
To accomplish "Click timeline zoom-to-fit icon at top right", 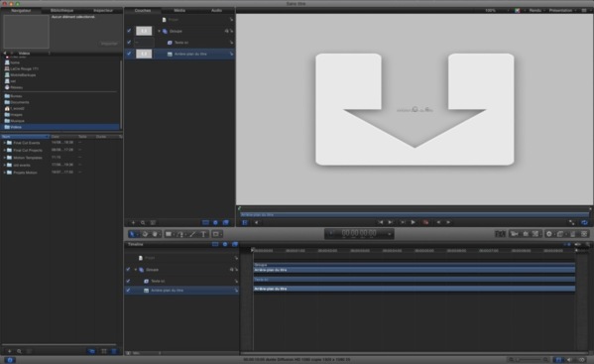I will pos(588,244).
